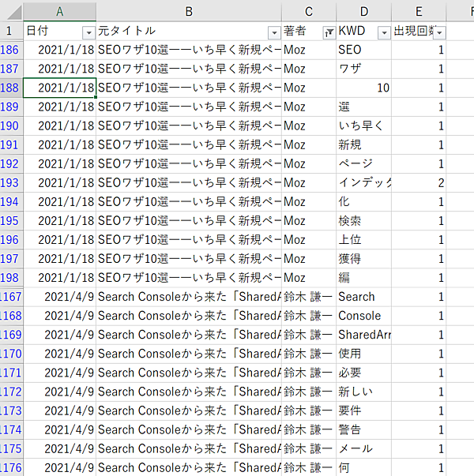
Task: Click header cell 元タイトル
Action: point(189,31)
